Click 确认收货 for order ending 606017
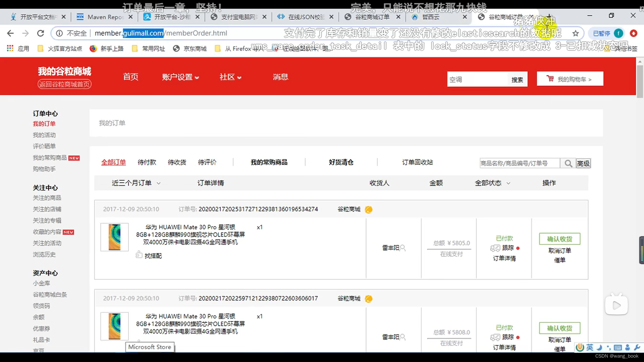 559,328
